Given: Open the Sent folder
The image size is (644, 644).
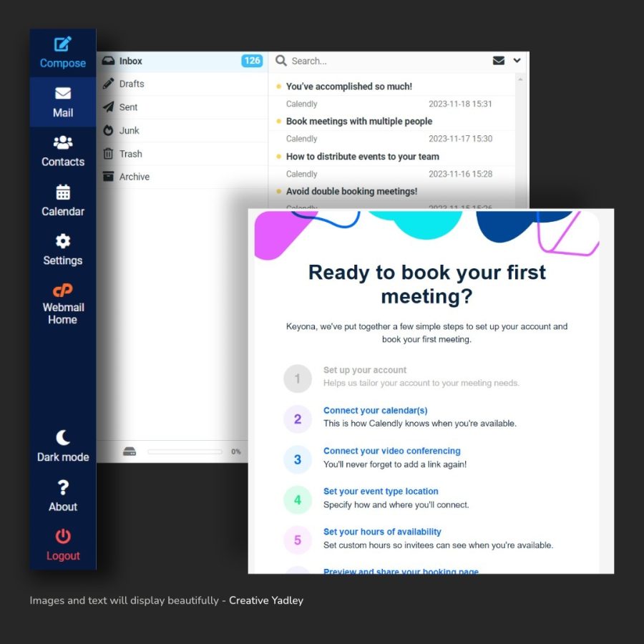Looking at the screenshot, I should pos(182,107).
